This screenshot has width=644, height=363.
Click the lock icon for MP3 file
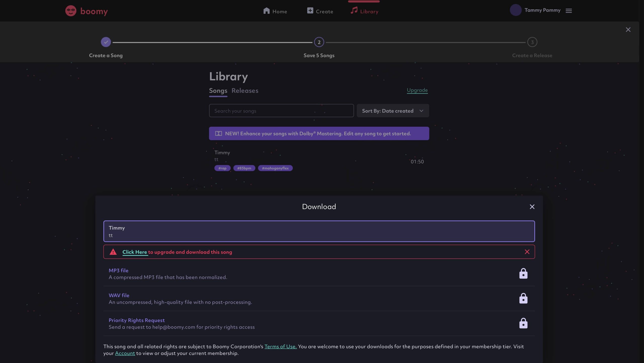click(x=523, y=273)
